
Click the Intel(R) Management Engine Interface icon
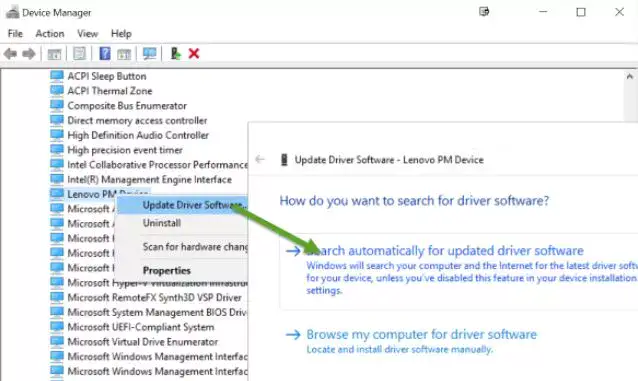click(x=57, y=179)
